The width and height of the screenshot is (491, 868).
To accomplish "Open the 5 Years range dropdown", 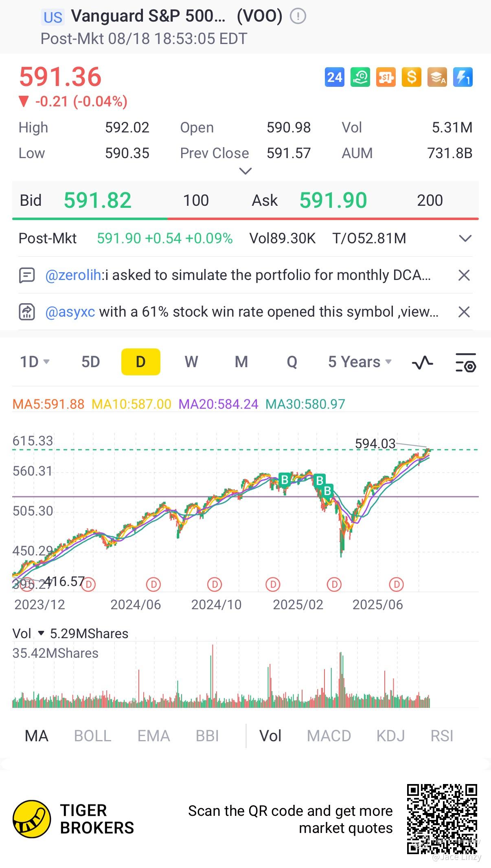I will pos(360,362).
